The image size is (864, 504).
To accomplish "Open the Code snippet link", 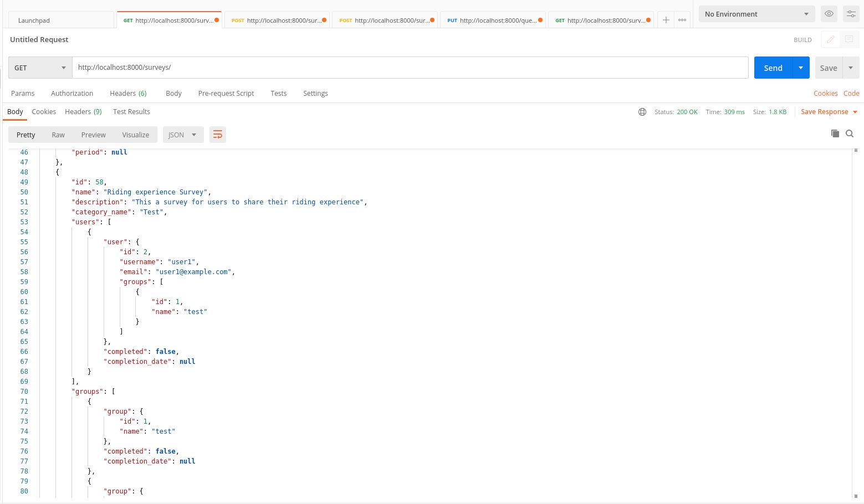I will (851, 93).
